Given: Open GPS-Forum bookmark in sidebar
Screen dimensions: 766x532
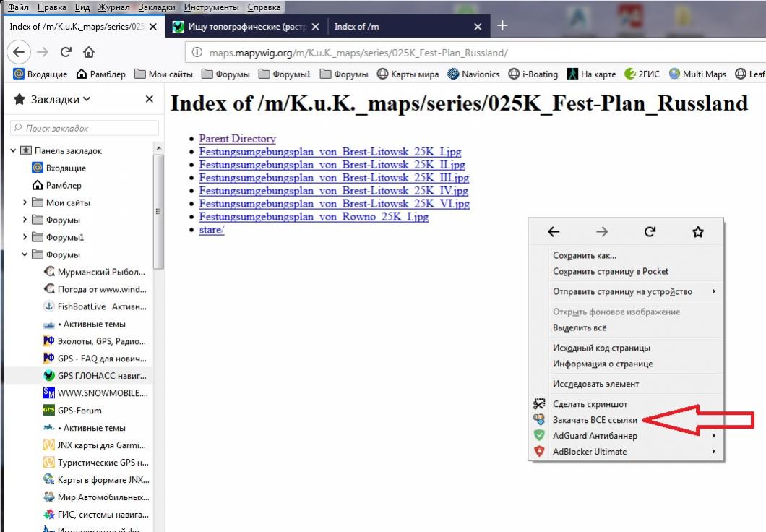Looking at the screenshot, I should 81,411.
